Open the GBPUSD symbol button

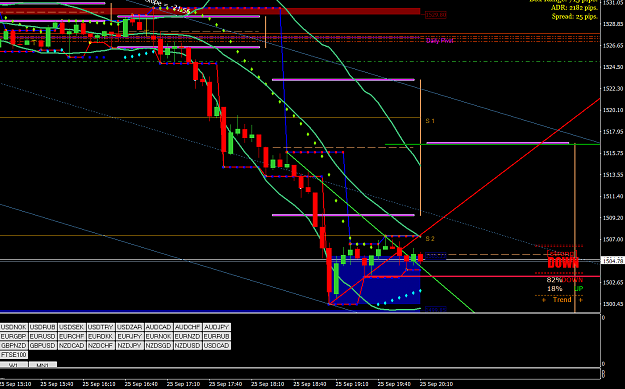pos(43,346)
